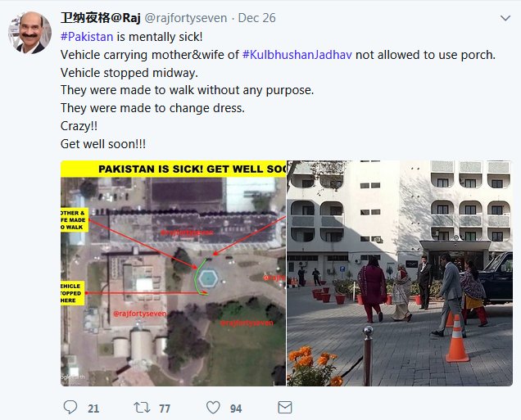Image resolution: width=521 pixels, height=420 pixels.
Task: Click the 'Vehicle stopped midway' tweet text
Action: click(x=129, y=73)
